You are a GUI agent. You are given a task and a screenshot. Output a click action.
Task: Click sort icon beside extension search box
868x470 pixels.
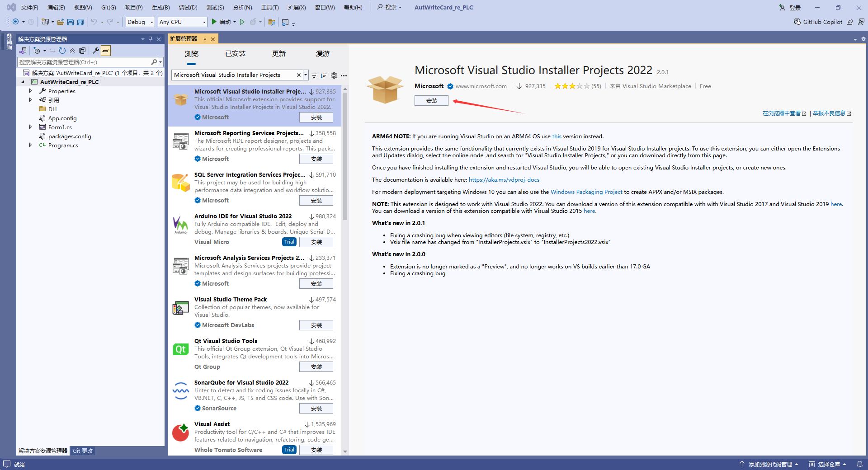(324, 75)
